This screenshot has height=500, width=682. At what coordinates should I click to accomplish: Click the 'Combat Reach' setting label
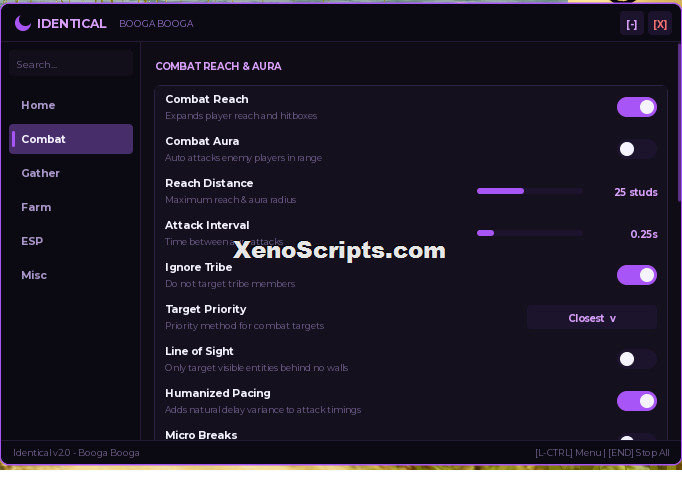pos(207,99)
